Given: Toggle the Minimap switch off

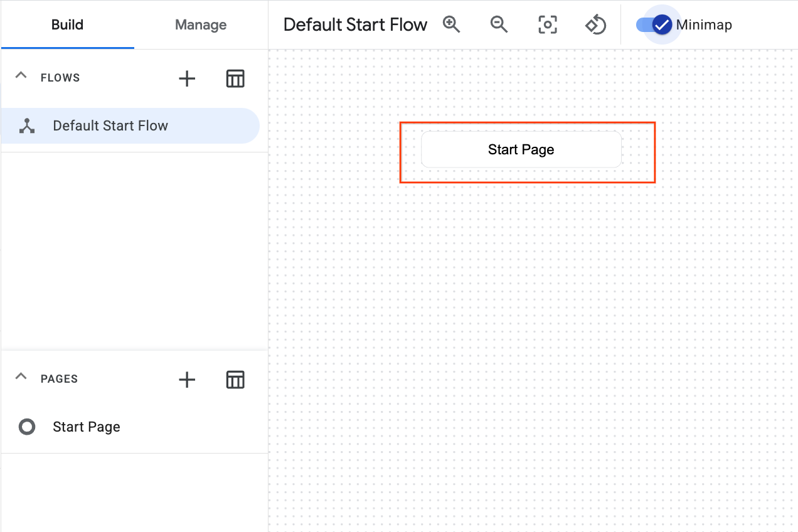Looking at the screenshot, I should click(x=654, y=25).
